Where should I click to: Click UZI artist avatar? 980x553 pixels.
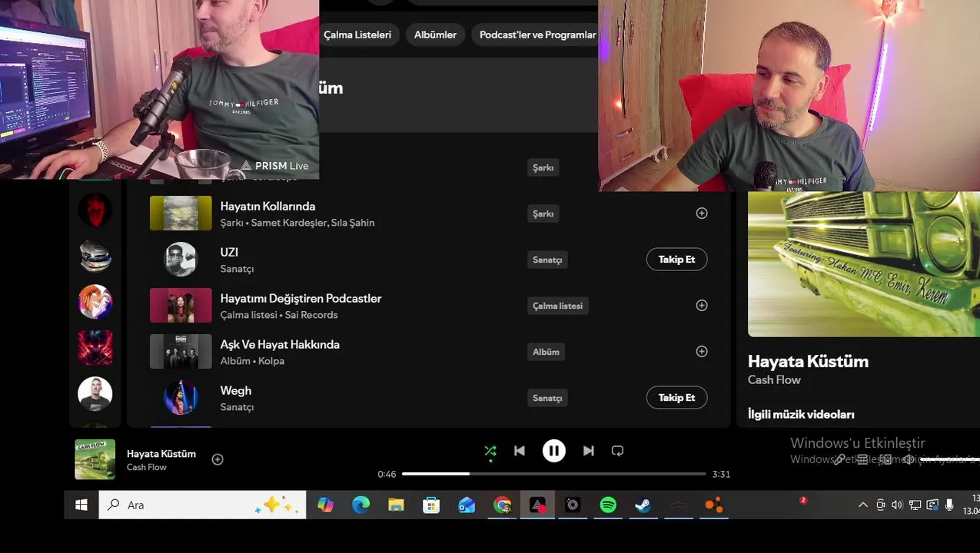point(181,260)
